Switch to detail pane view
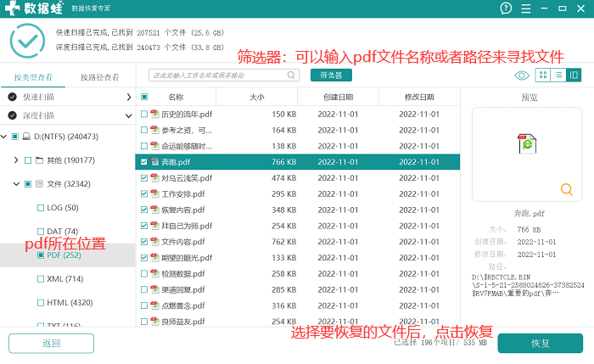This screenshot has height=364, width=594. coord(574,75)
